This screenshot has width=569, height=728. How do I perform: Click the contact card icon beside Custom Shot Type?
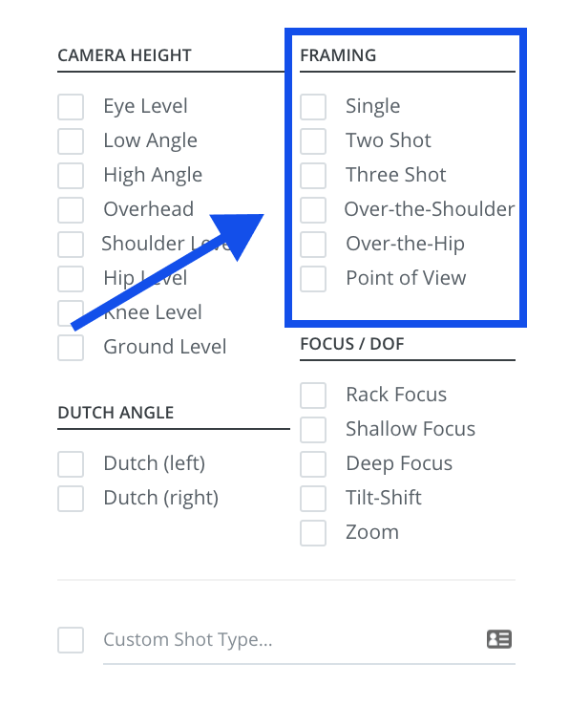499,639
